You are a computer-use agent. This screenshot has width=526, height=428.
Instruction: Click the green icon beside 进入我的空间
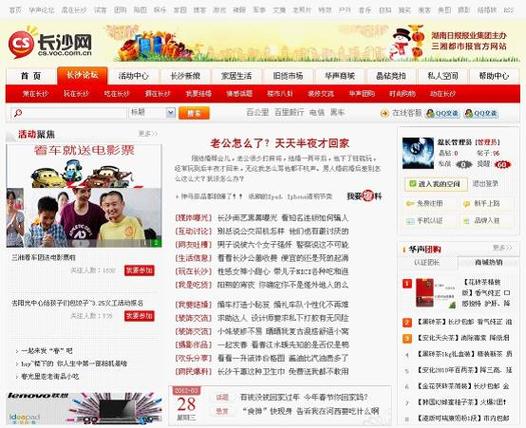click(412, 183)
